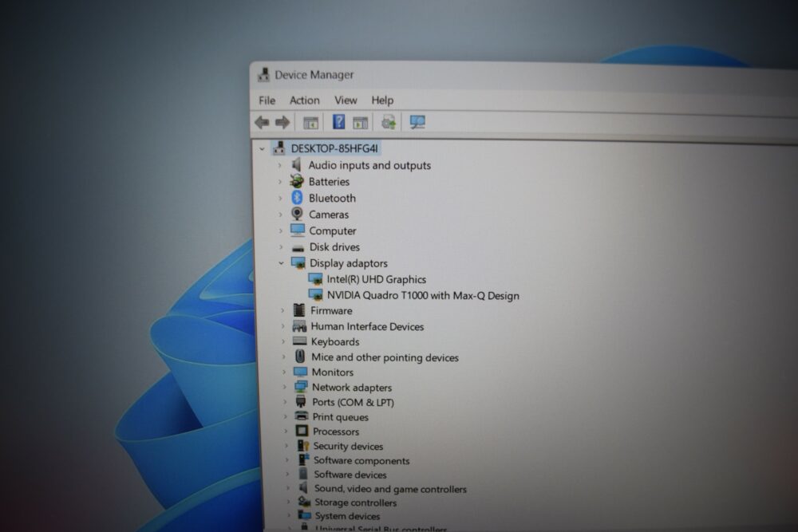
Task: Select the 'System devices' label
Action: click(x=347, y=516)
